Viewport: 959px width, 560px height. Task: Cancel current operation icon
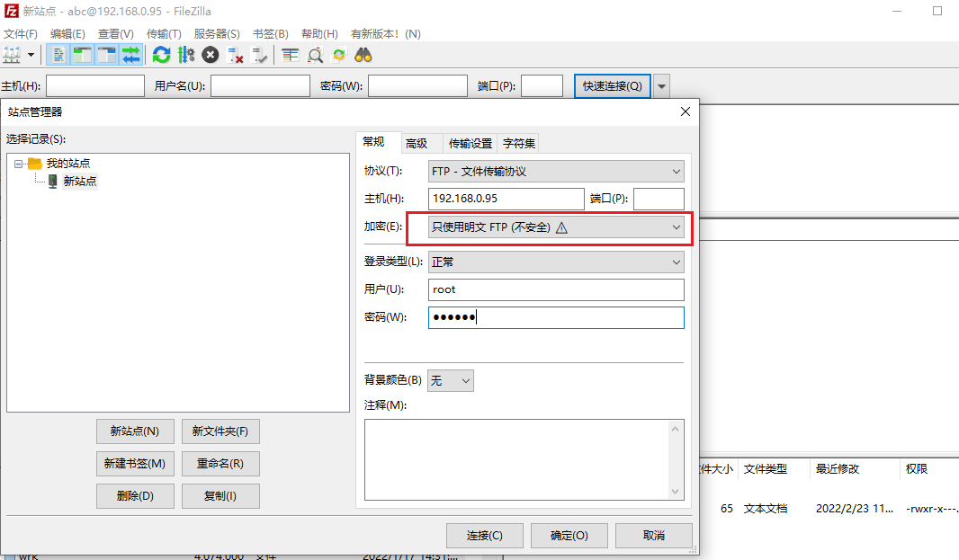click(211, 55)
